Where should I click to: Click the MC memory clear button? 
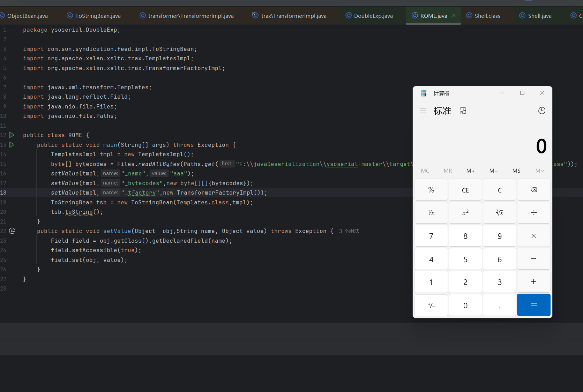(x=425, y=171)
